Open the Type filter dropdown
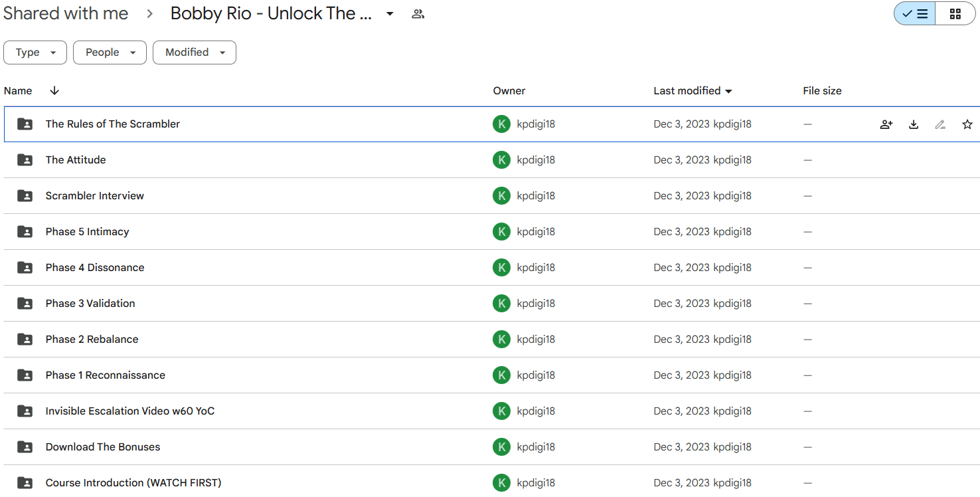 (35, 52)
